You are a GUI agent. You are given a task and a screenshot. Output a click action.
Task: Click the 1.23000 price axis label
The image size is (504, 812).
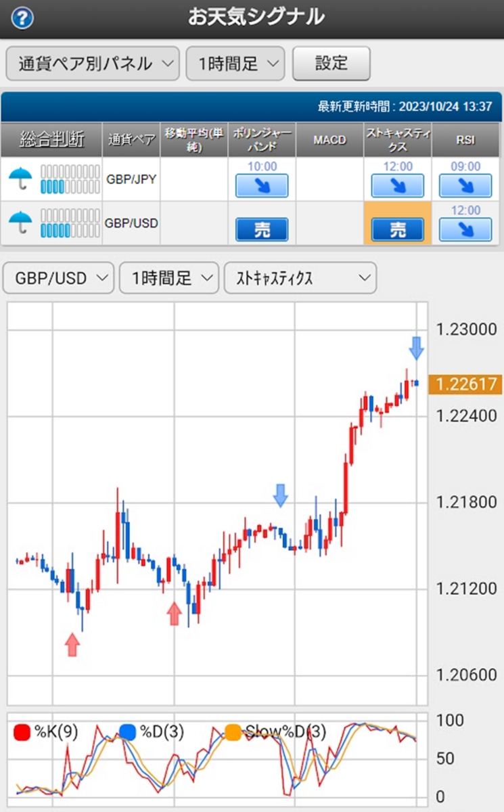click(x=466, y=330)
